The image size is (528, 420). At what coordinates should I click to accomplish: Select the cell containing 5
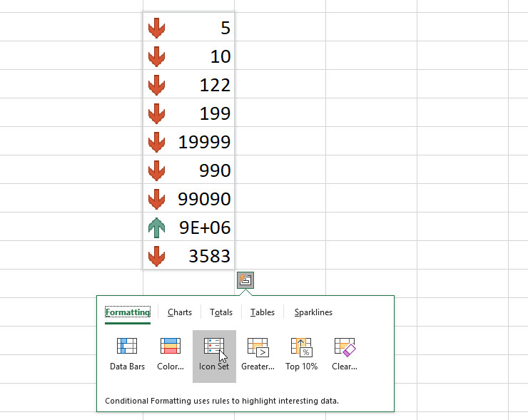189,27
